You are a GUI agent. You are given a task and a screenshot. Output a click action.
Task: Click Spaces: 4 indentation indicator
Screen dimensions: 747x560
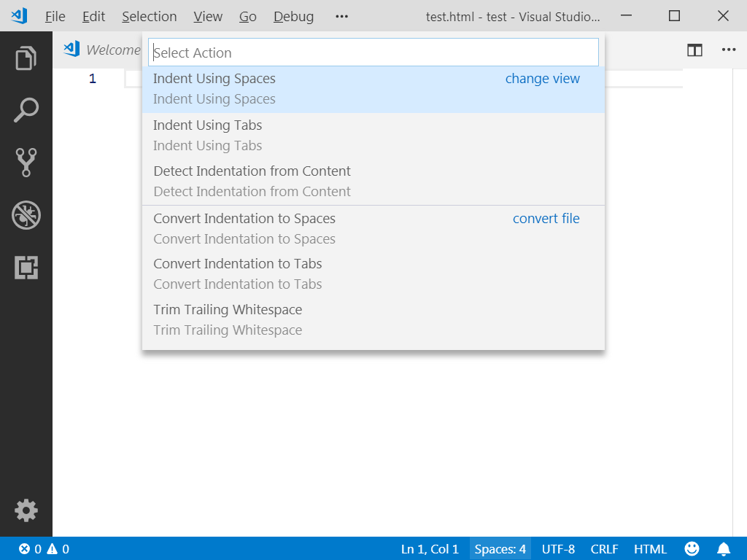coord(500,549)
